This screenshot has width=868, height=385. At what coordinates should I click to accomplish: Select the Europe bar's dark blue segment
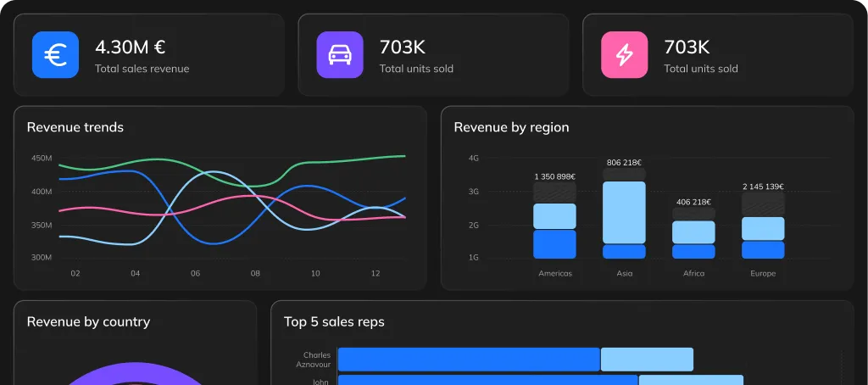(763, 250)
